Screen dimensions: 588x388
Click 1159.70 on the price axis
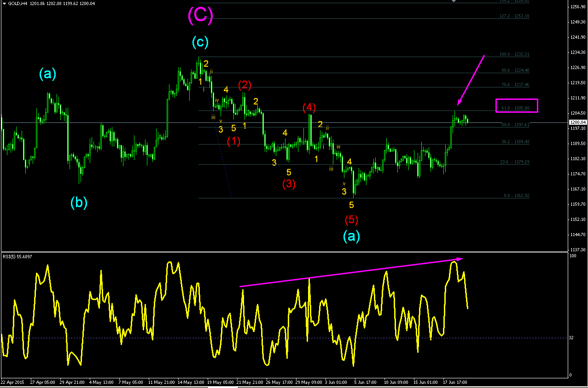point(577,204)
